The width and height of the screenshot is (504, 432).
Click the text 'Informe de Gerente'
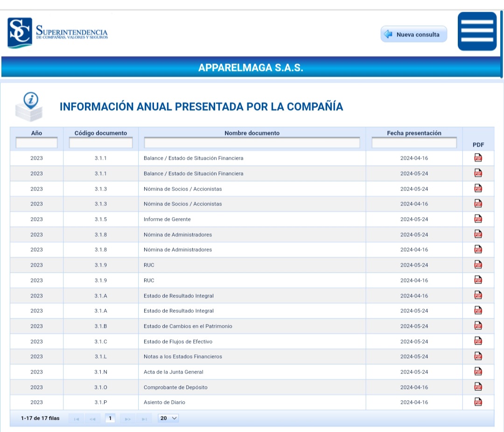167,219
